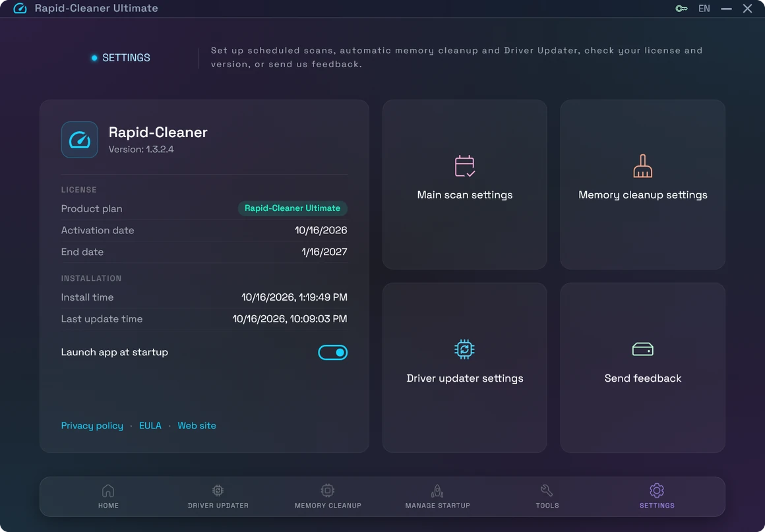Click the End date label
Image resolution: width=765 pixels, height=532 pixels.
(82, 252)
